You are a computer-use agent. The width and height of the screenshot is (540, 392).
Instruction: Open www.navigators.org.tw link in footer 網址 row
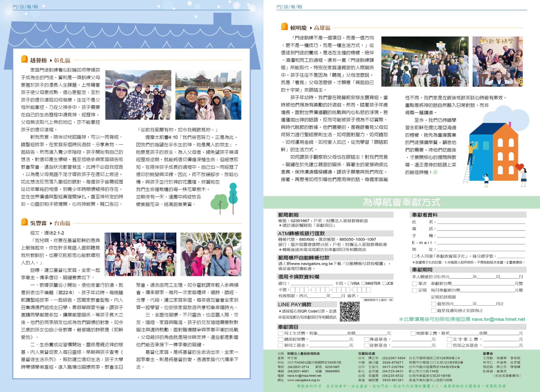pyautogui.click(x=304, y=380)
